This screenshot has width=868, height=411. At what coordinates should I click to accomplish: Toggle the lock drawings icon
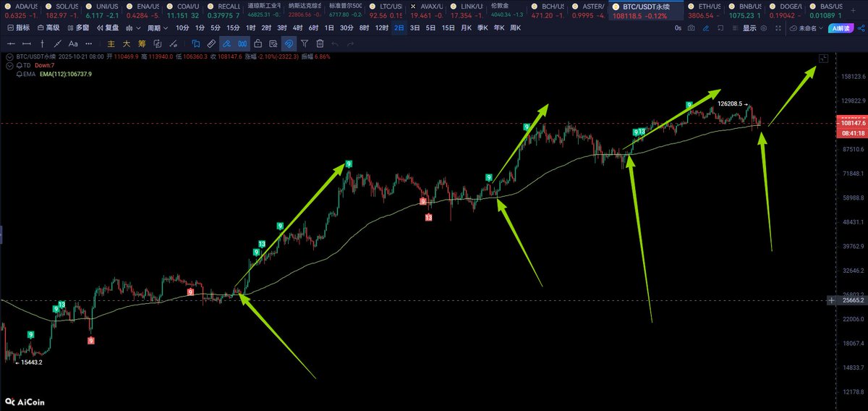tap(258, 43)
